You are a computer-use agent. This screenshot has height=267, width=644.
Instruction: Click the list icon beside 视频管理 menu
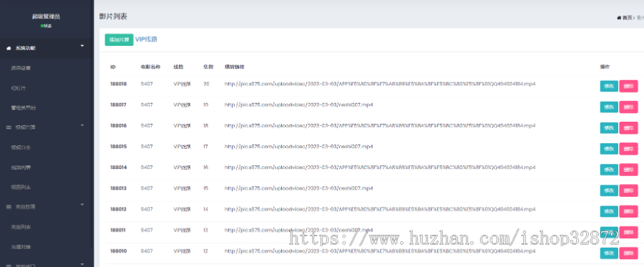[x=9, y=127]
